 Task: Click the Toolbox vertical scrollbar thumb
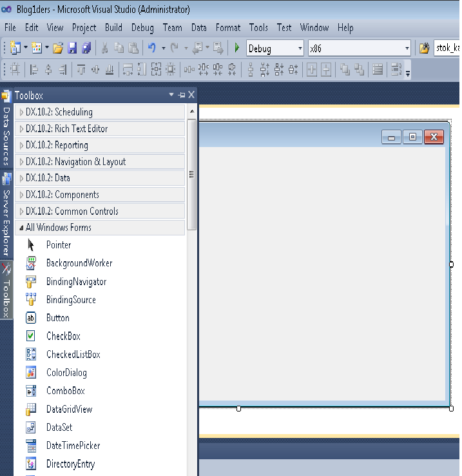point(192,175)
